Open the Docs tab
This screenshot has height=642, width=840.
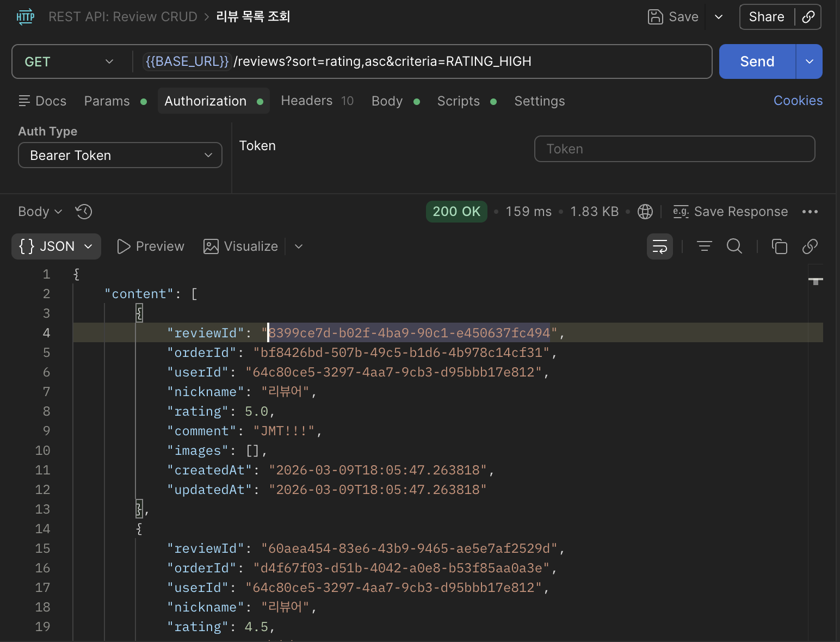(42, 101)
